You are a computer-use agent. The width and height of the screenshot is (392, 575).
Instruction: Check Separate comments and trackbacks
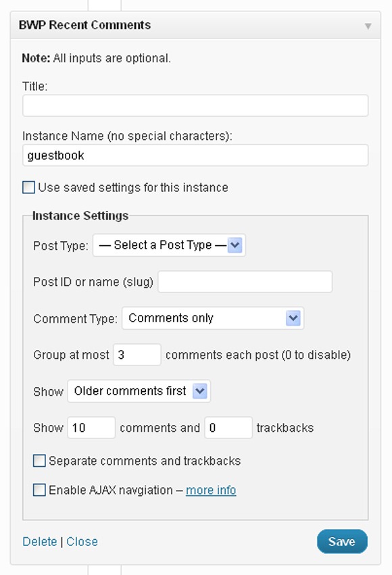[39, 461]
